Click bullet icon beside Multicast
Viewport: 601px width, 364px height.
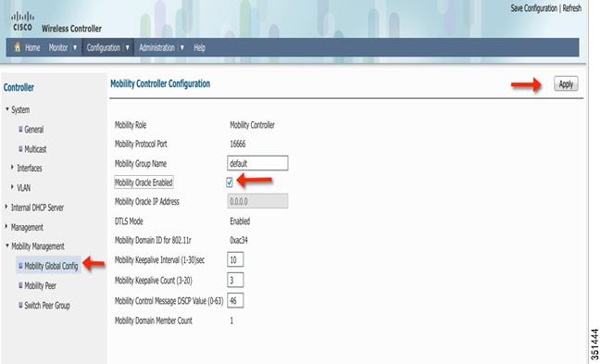coord(20,148)
